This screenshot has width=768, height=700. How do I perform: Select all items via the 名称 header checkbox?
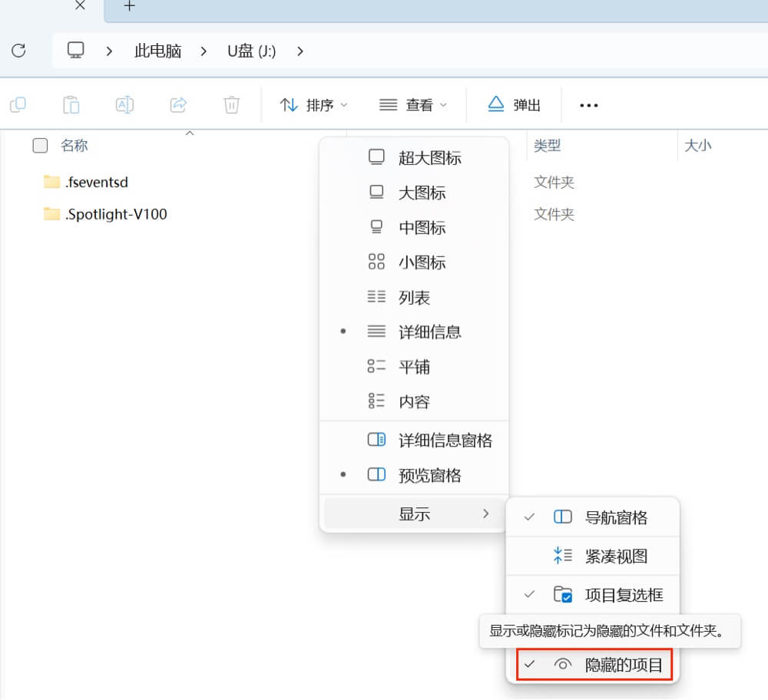(39, 145)
